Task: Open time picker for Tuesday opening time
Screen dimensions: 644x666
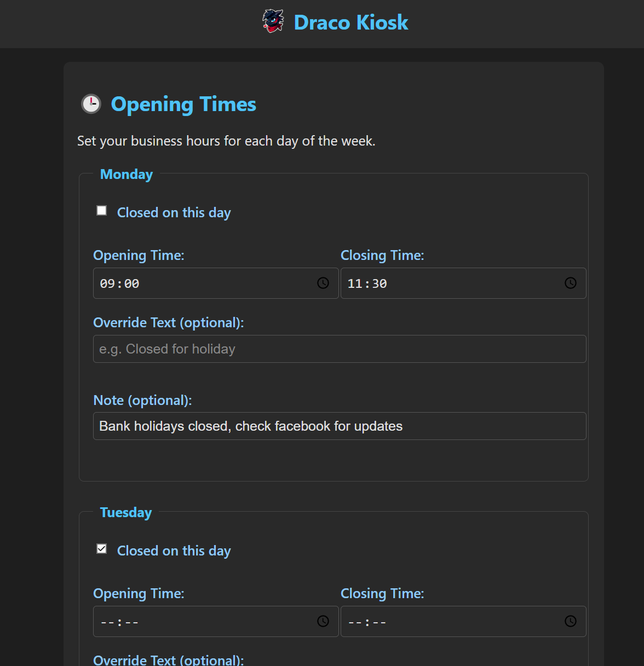Action: 323,621
